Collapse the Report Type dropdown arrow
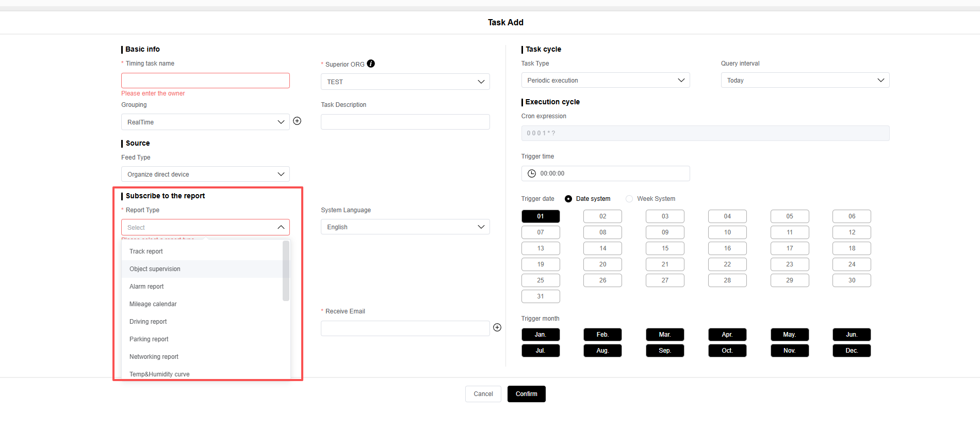This screenshot has height=442, width=980. click(x=281, y=227)
